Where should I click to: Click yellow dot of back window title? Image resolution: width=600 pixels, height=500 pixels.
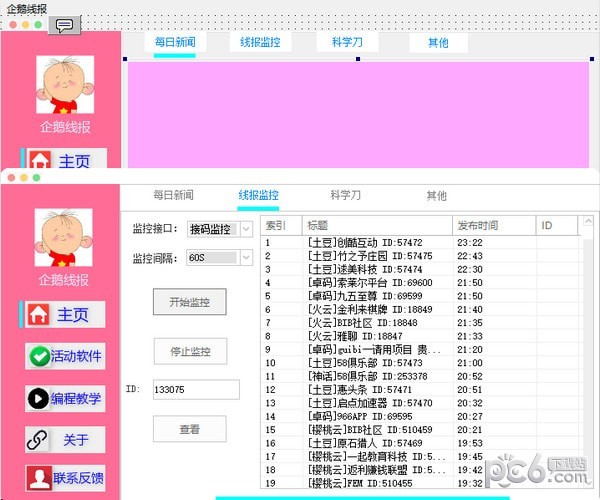[25, 25]
